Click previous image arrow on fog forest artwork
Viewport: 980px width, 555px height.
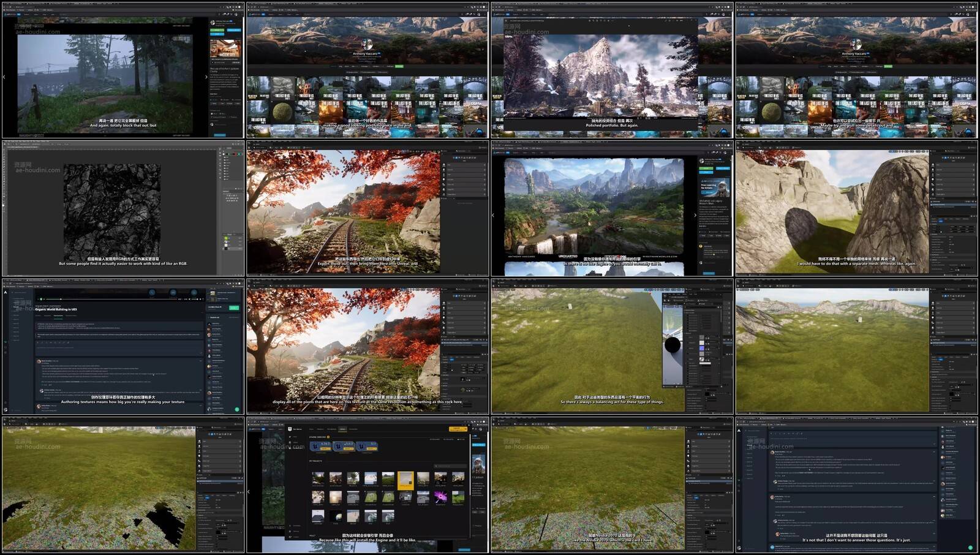point(4,77)
